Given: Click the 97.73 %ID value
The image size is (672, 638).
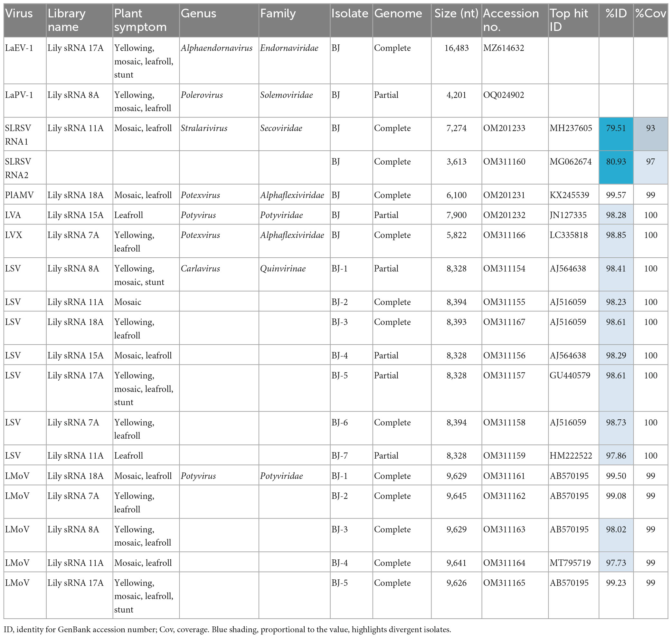Looking at the screenshot, I should pyautogui.click(x=616, y=563).
